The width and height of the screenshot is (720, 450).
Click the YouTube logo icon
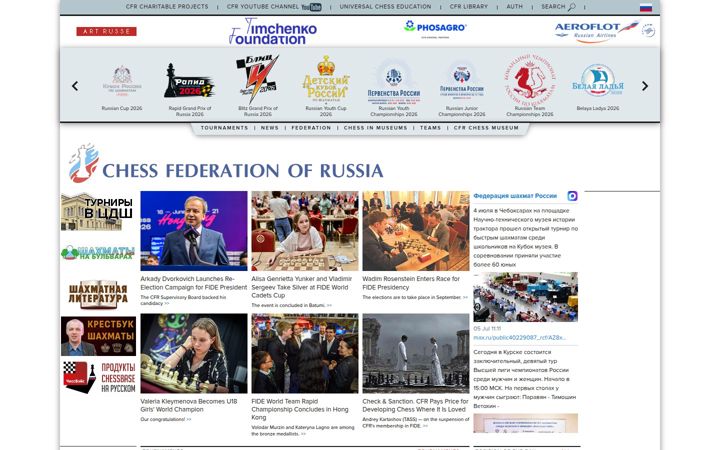coord(311,7)
